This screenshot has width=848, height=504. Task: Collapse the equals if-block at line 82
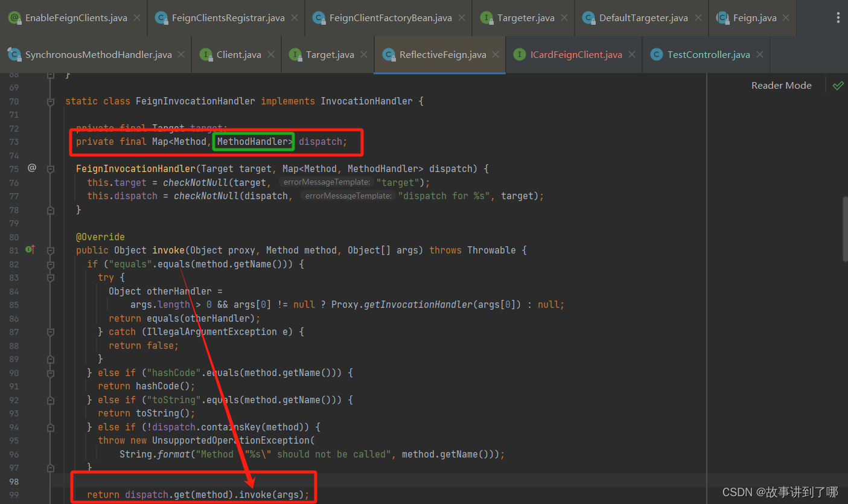click(51, 264)
